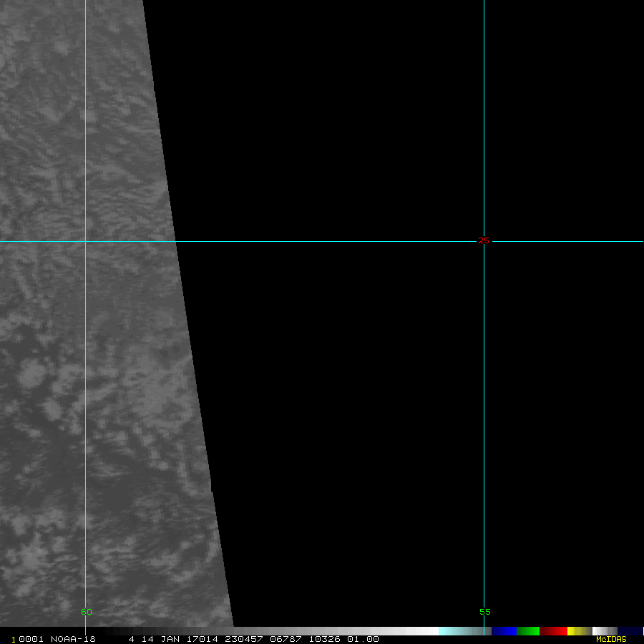Pick the white end of grayscale bar
The width and height of the screenshot is (644, 644).
[428, 631]
